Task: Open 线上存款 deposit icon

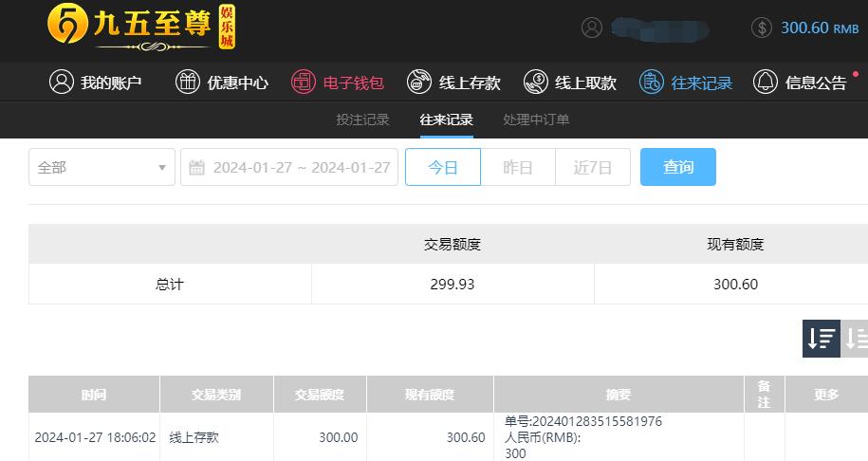Action: (419, 82)
